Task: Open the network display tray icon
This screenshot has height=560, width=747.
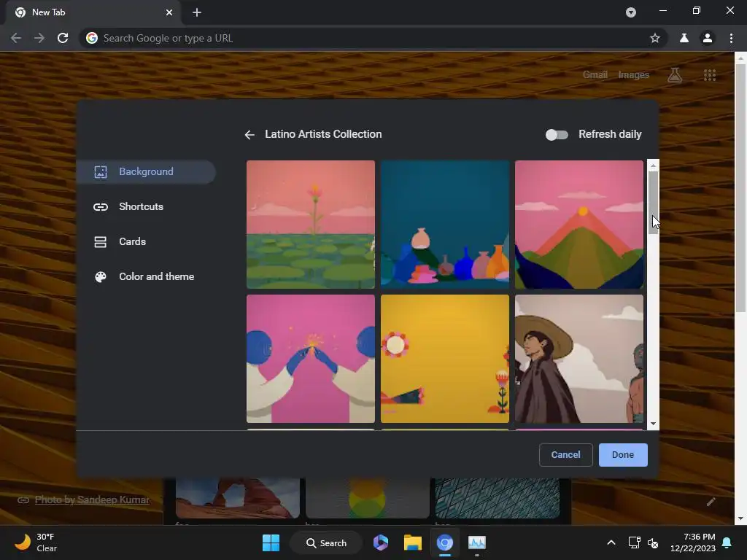Action: 634,542
